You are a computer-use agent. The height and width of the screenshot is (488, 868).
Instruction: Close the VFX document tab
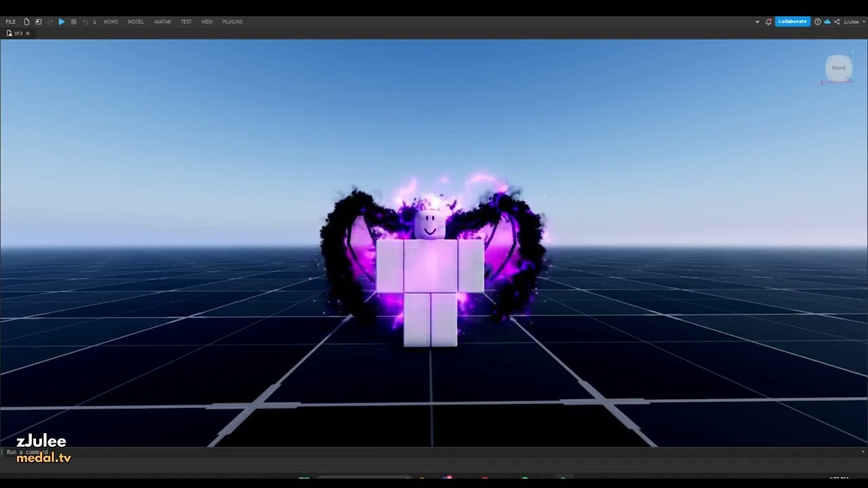28,33
